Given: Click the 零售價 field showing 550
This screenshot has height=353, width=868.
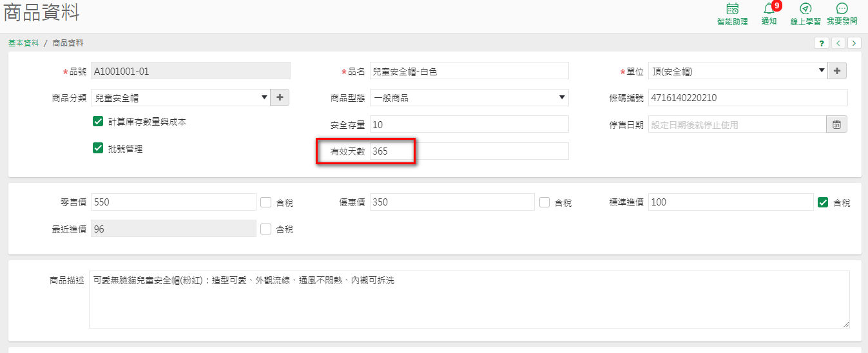Looking at the screenshot, I should point(174,202).
